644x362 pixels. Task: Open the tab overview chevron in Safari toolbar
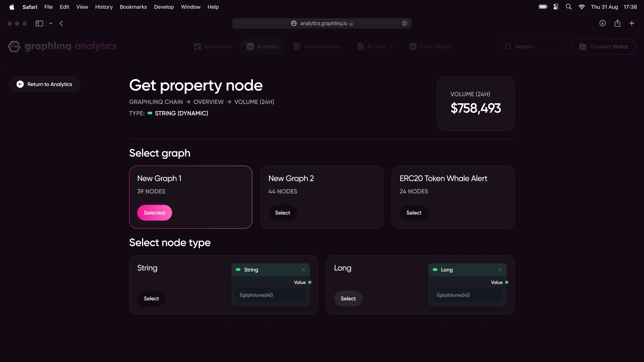pyautogui.click(x=51, y=23)
